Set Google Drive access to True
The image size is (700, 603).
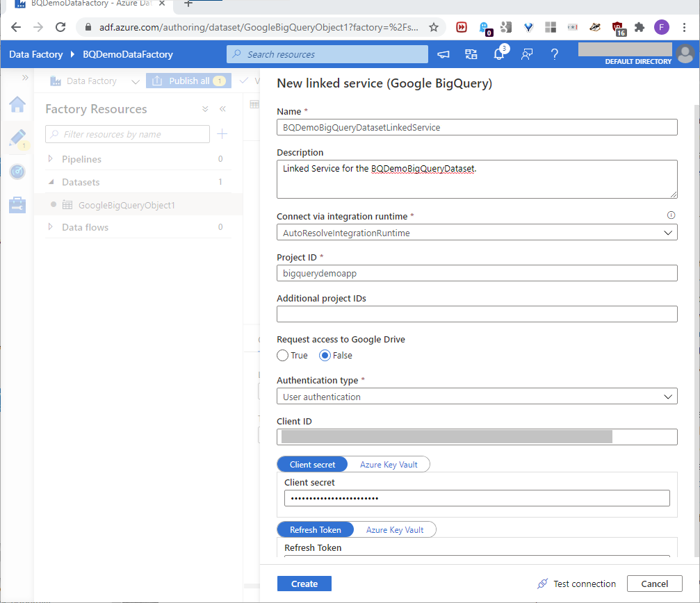pyautogui.click(x=283, y=356)
